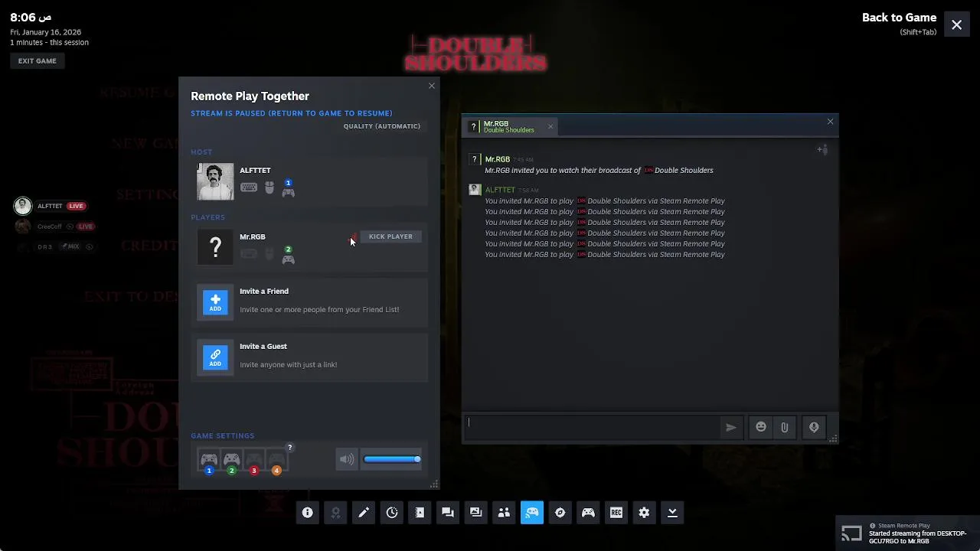Close the overlay with the X button

click(x=957, y=24)
